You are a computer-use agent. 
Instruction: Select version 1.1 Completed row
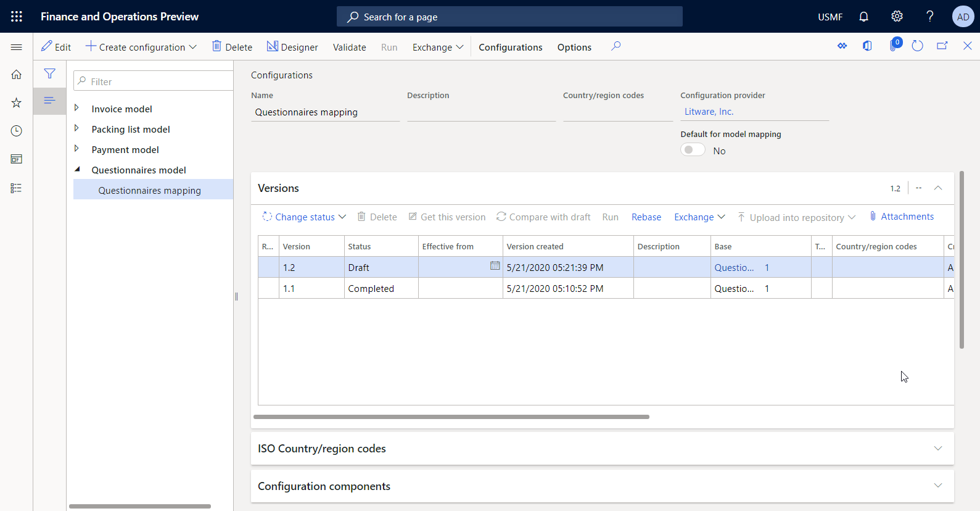pyautogui.click(x=606, y=288)
